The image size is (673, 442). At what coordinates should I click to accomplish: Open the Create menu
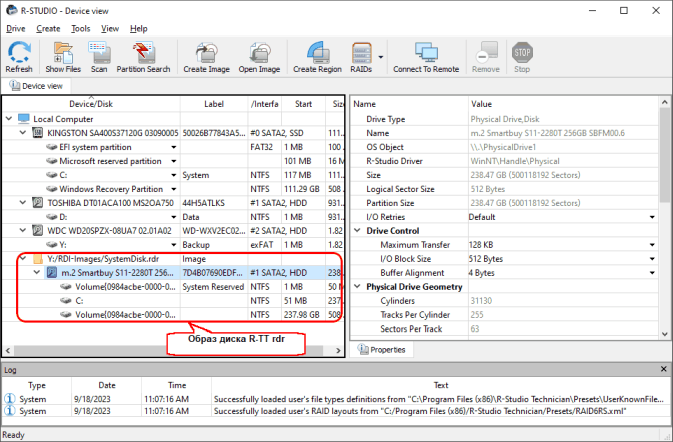pyautogui.click(x=48, y=29)
